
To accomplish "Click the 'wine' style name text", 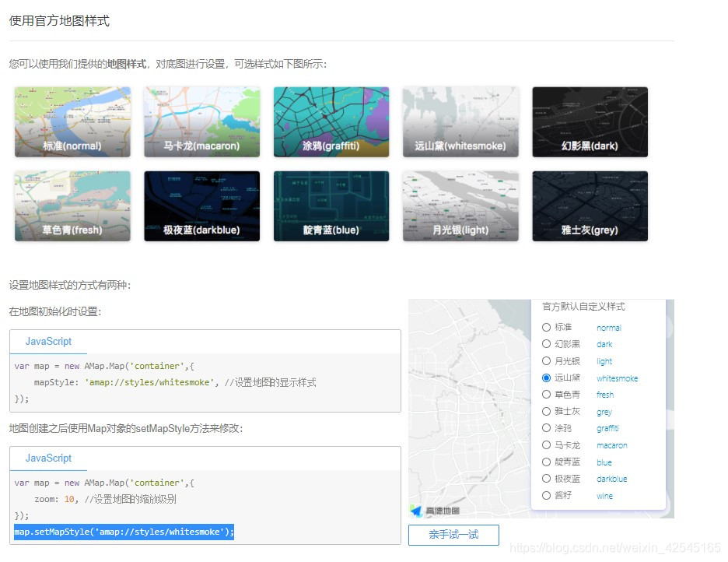I will coord(604,496).
